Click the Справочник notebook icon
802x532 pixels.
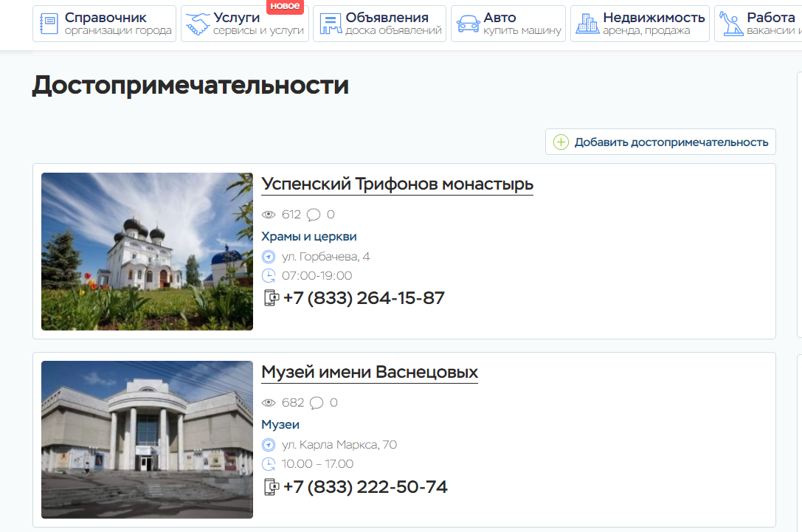[49, 24]
